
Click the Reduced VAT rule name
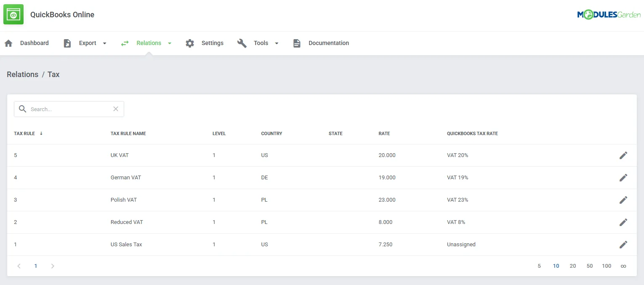127,222
